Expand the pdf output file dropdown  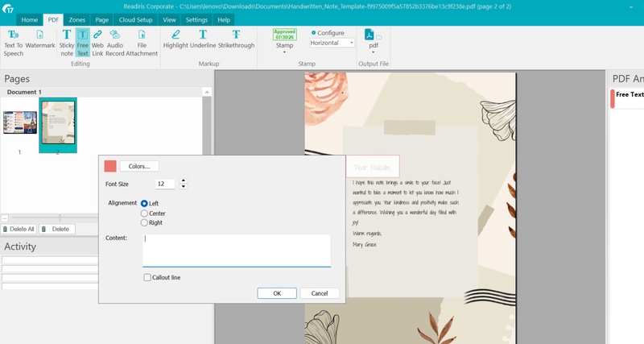pos(373,52)
